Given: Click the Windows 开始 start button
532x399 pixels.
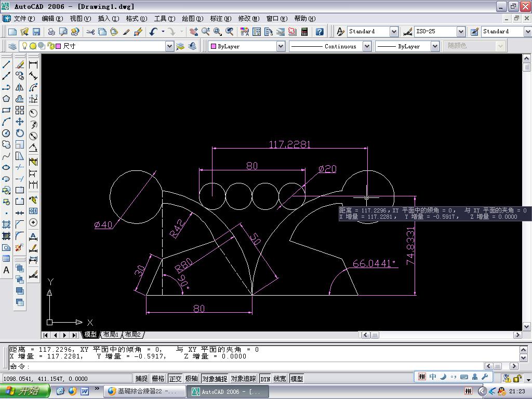Looking at the screenshot, I should (24, 391).
